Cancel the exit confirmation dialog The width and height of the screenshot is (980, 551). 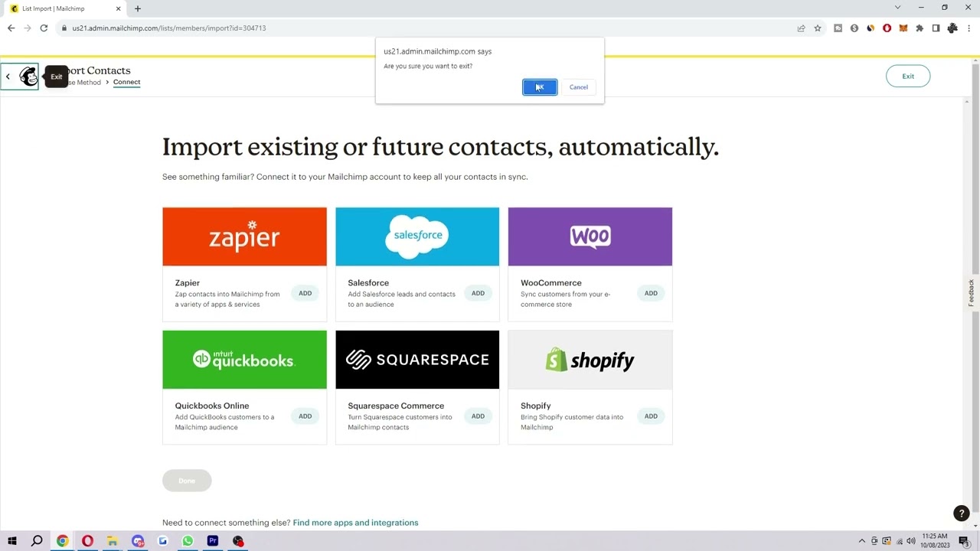pyautogui.click(x=579, y=87)
